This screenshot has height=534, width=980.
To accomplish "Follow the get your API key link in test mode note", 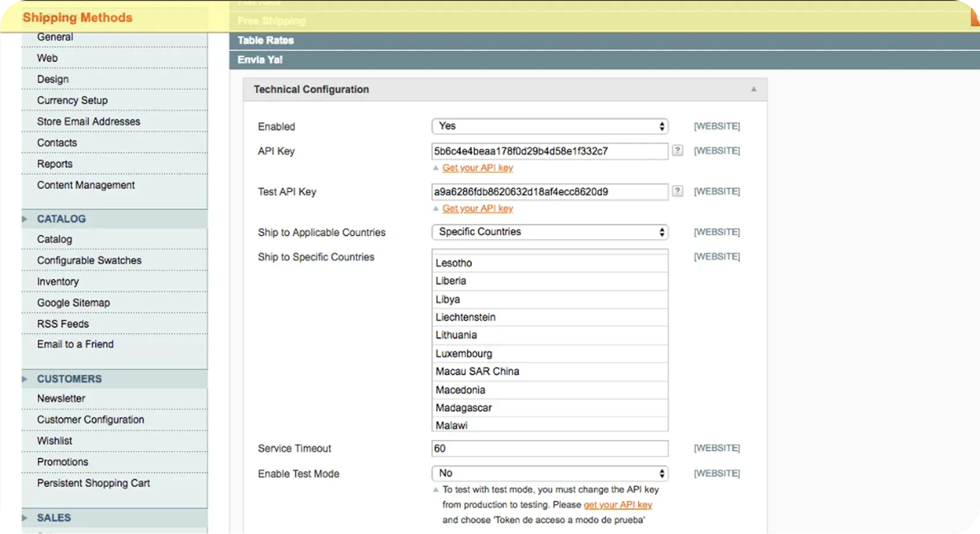I will [617, 504].
